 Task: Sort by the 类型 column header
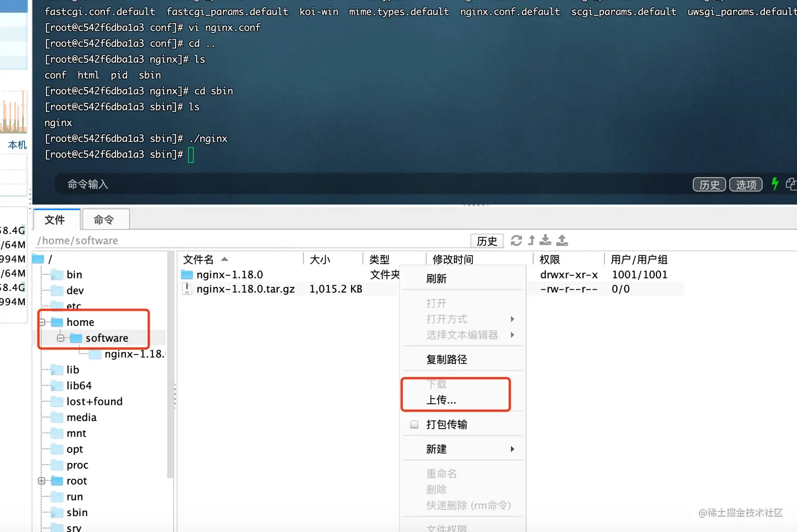click(380, 259)
